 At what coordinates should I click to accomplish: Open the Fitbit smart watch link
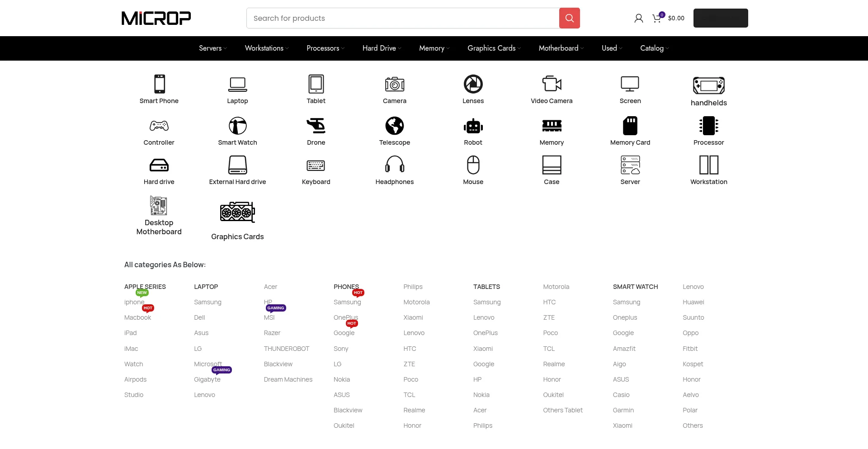pyautogui.click(x=690, y=349)
